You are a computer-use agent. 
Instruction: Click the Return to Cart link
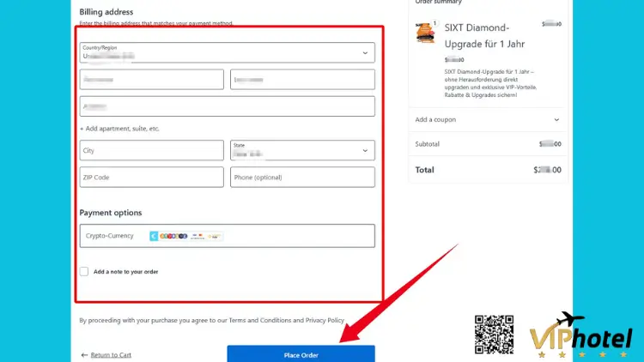pyautogui.click(x=111, y=354)
